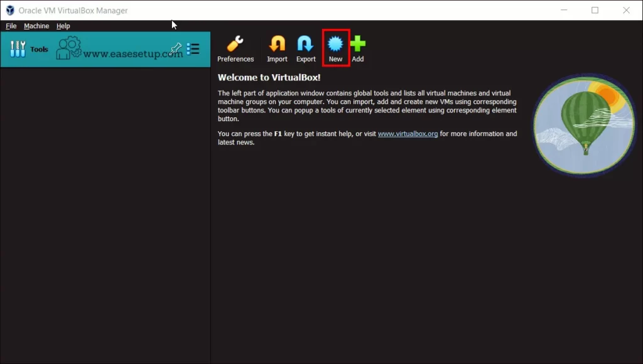Select the Tools item in left pane
Viewport: 643px width, 364px height.
tap(105, 49)
